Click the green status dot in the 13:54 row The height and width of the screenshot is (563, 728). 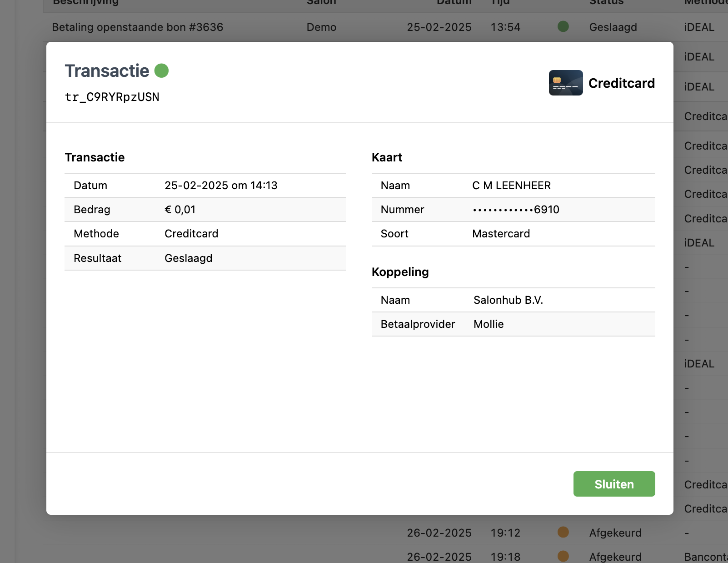tap(563, 26)
